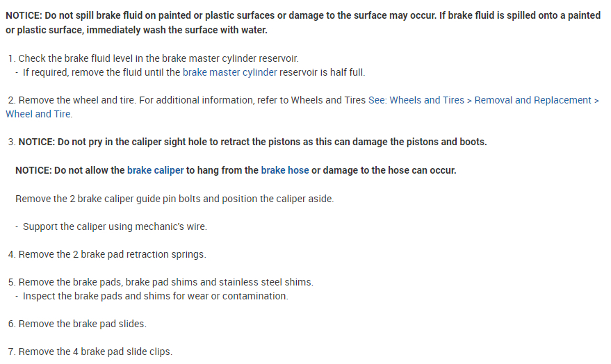
Task: Click step 7 about 4 brake pad slide clips
Action: 95,351
